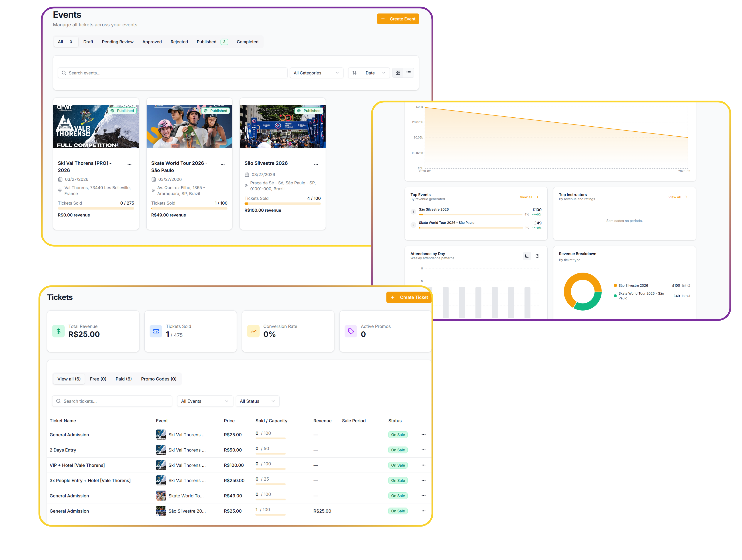Click the sort order icon beside Date

pos(355,73)
